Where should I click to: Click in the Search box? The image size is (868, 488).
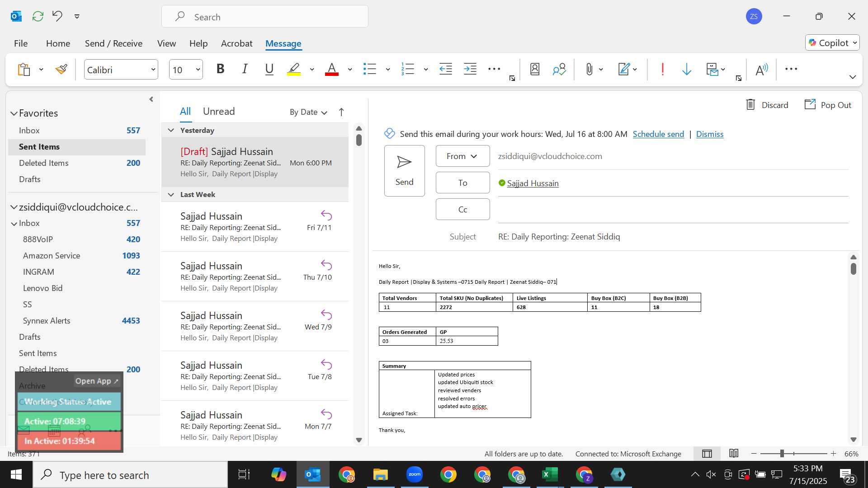(x=265, y=17)
